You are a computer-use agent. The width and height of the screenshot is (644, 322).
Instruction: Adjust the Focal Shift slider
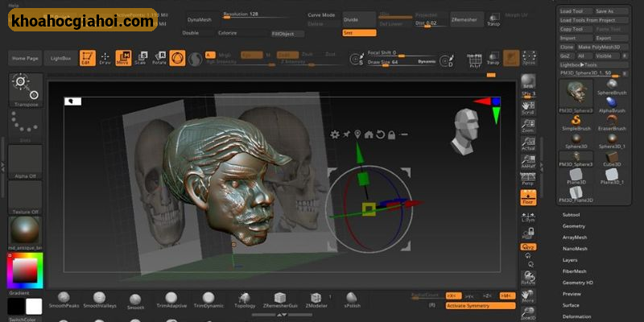[402, 53]
